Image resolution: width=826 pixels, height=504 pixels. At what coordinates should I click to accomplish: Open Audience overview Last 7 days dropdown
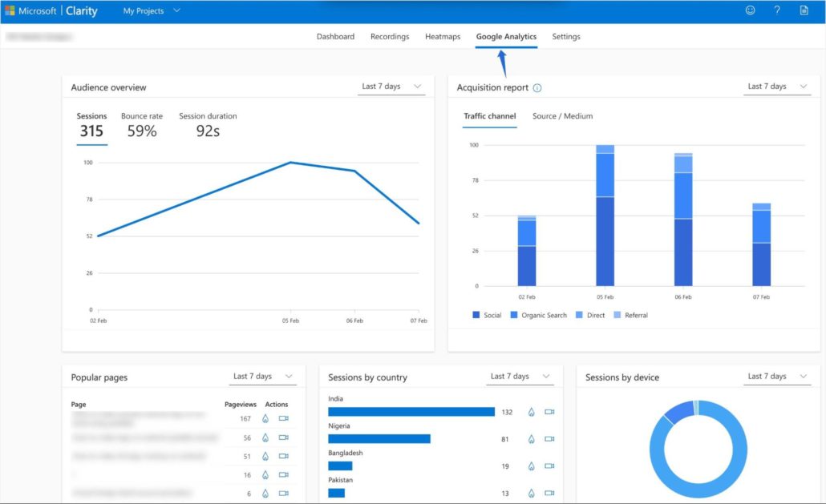(391, 87)
